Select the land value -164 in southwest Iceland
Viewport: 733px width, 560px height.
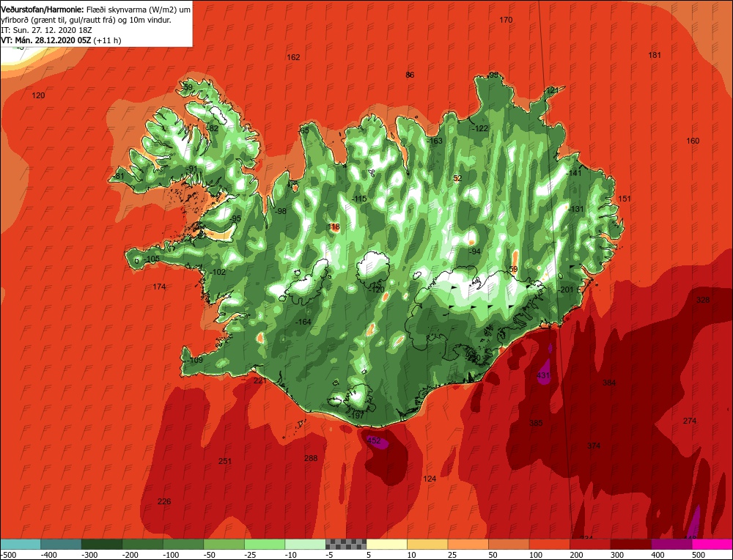click(x=303, y=322)
